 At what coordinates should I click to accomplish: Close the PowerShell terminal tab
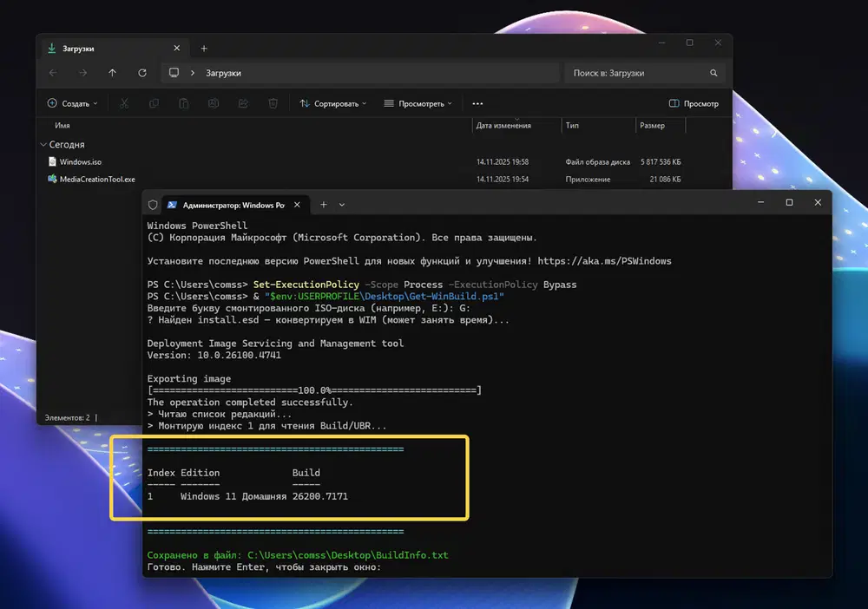pos(297,205)
